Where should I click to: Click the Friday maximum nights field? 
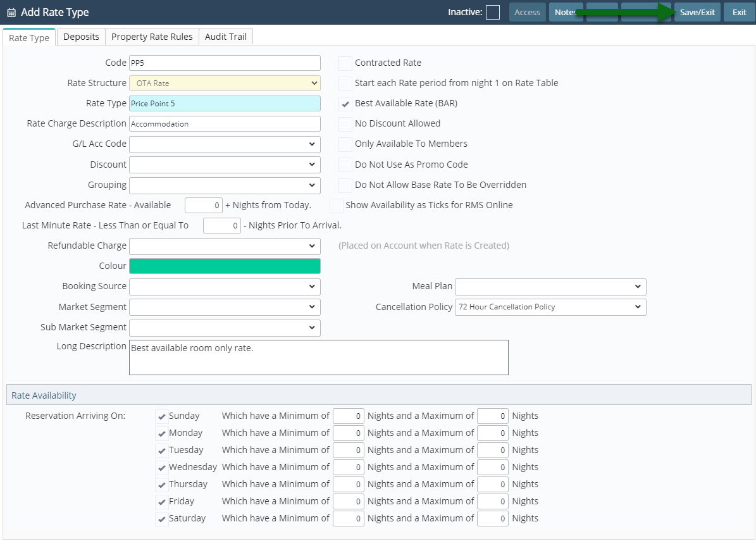tap(493, 502)
